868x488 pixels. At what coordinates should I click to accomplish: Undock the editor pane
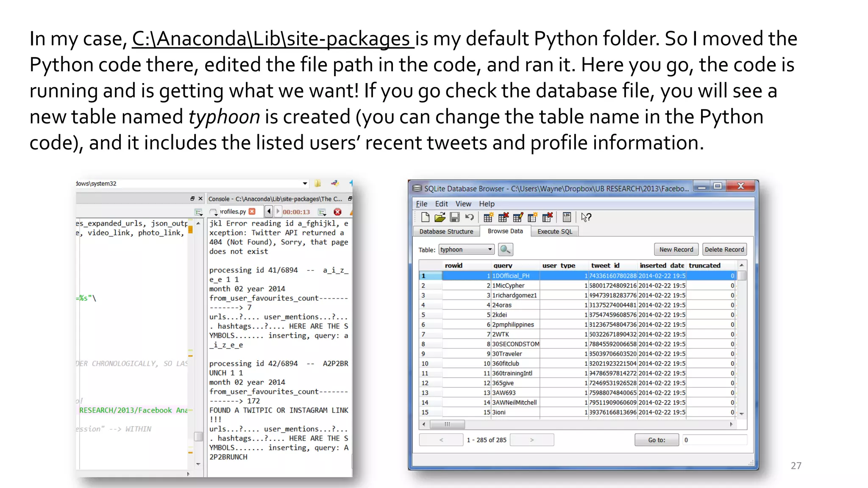[192, 198]
